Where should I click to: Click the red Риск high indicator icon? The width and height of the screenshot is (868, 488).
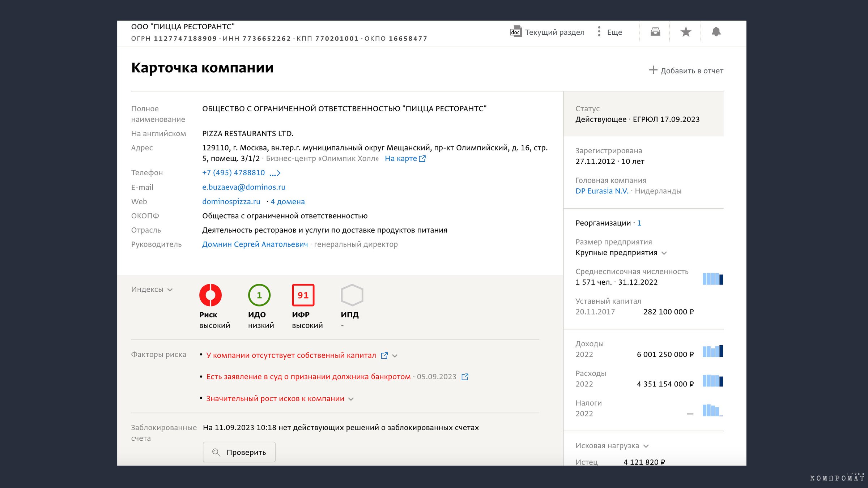point(210,295)
